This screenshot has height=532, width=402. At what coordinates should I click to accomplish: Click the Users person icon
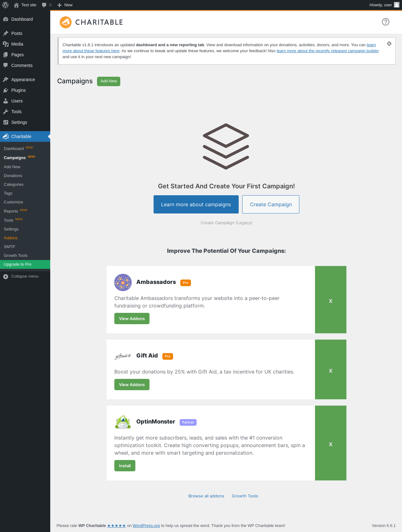6,101
